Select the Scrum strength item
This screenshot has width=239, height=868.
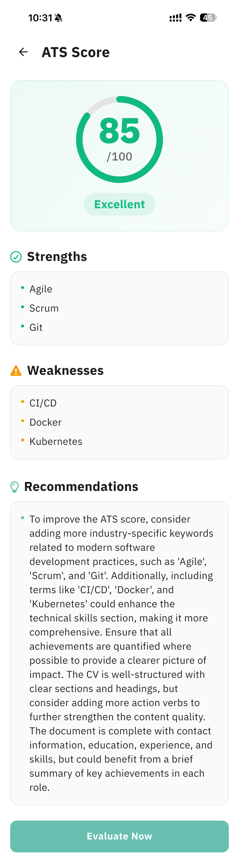tap(44, 308)
